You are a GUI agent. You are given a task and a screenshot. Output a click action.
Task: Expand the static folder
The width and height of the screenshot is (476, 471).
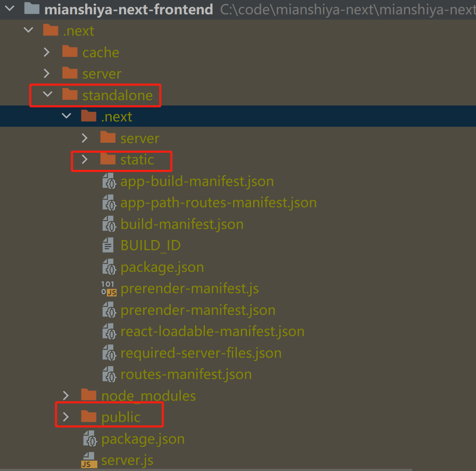(x=85, y=159)
